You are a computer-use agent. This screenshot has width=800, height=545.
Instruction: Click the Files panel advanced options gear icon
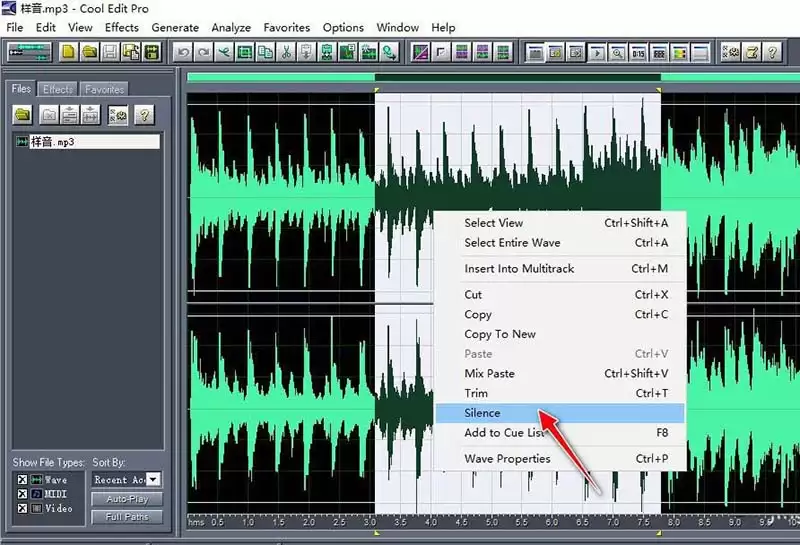(x=118, y=115)
